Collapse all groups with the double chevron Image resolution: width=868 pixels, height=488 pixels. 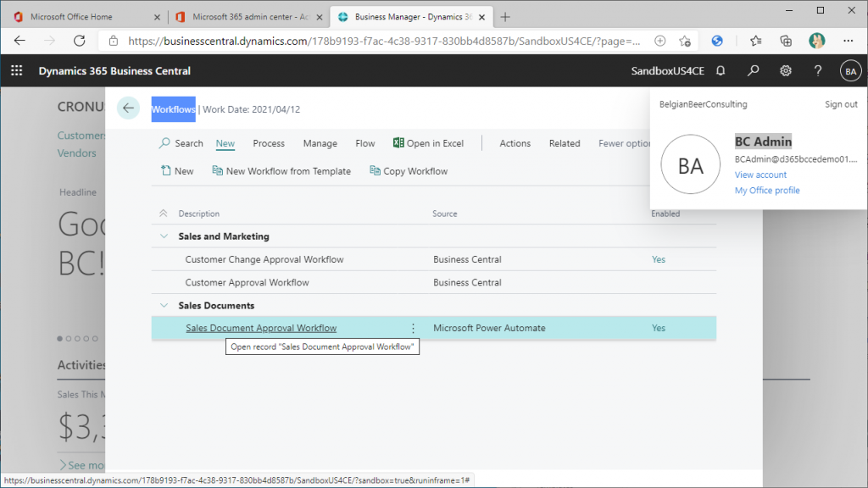point(164,213)
